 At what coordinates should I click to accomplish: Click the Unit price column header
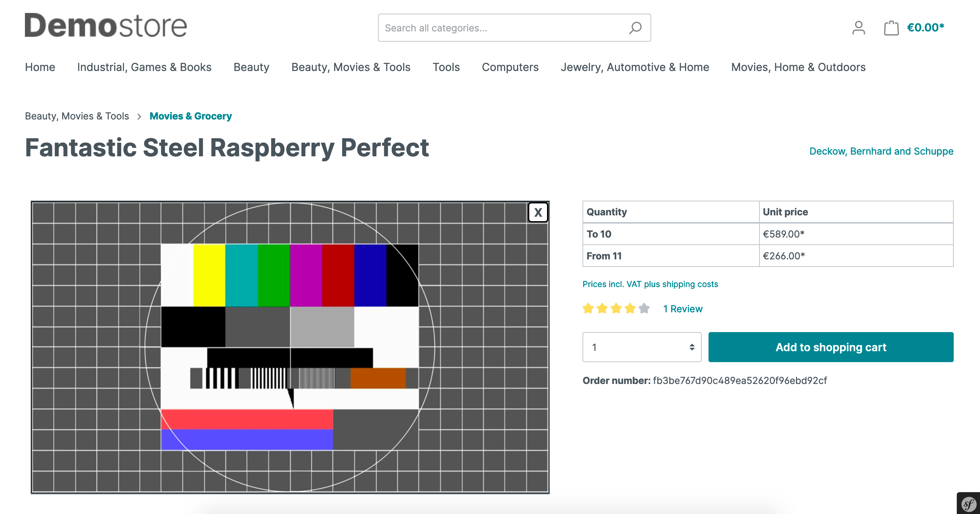click(x=856, y=212)
